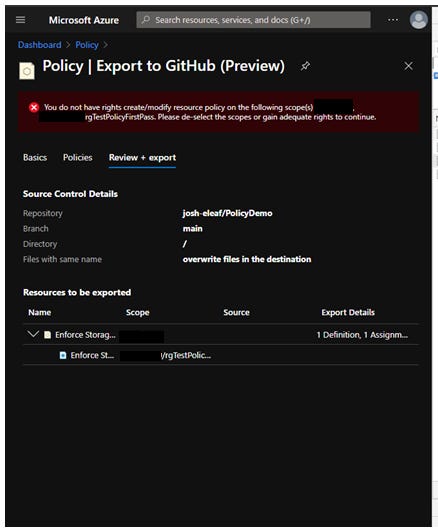Switch to the Basics tab

point(35,158)
